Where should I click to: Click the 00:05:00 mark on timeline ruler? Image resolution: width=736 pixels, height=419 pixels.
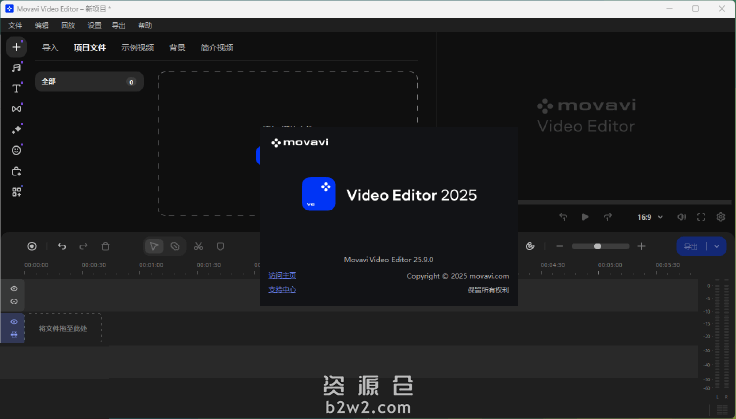[610, 265]
